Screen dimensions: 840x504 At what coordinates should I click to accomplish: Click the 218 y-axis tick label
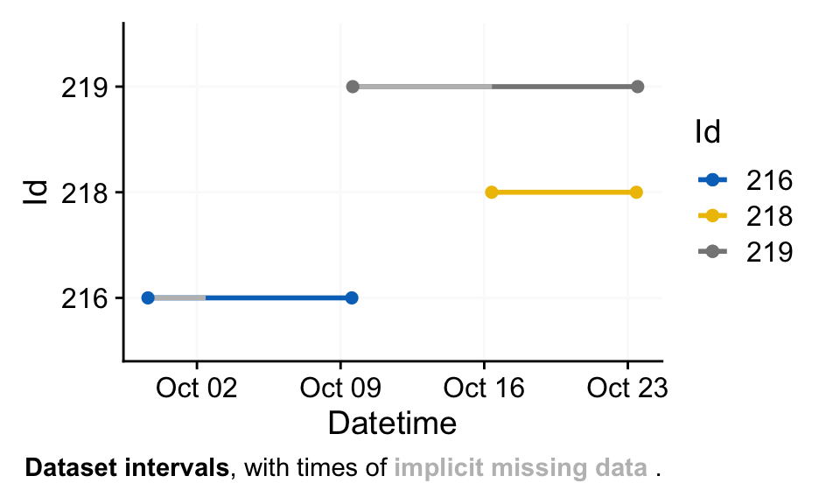click(x=84, y=192)
